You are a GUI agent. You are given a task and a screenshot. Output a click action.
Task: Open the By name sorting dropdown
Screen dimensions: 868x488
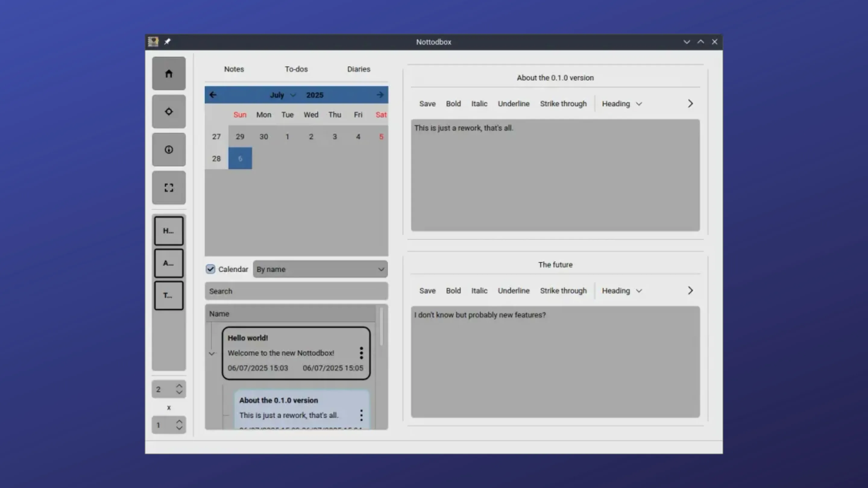[320, 269]
